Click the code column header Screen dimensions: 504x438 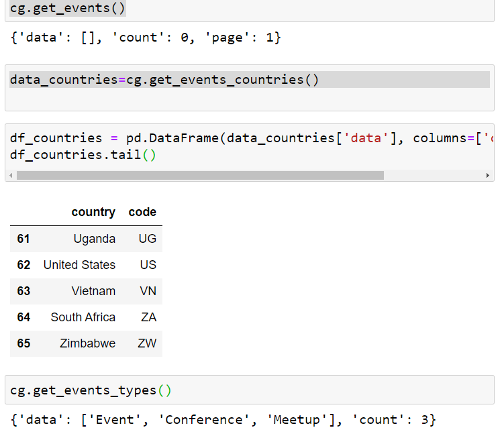click(x=142, y=212)
